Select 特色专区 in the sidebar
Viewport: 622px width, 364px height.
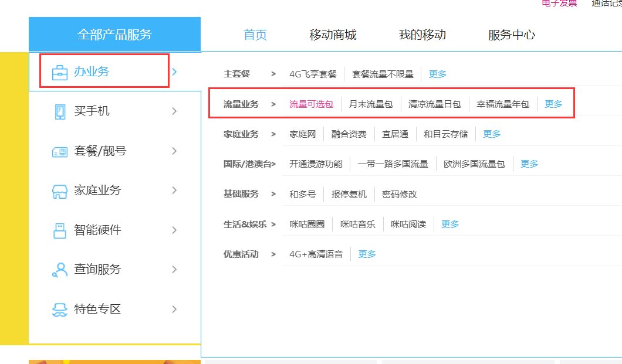click(x=97, y=309)
